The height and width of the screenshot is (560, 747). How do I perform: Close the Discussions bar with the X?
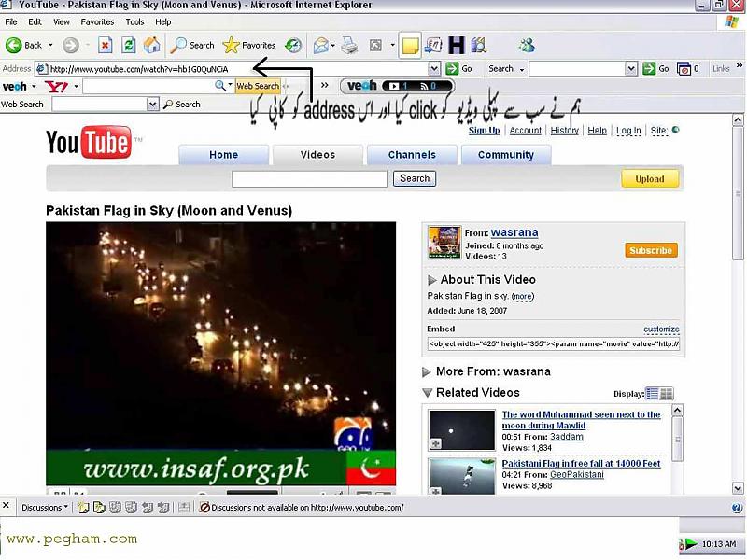pyautogui.click(x=6, y=505)
